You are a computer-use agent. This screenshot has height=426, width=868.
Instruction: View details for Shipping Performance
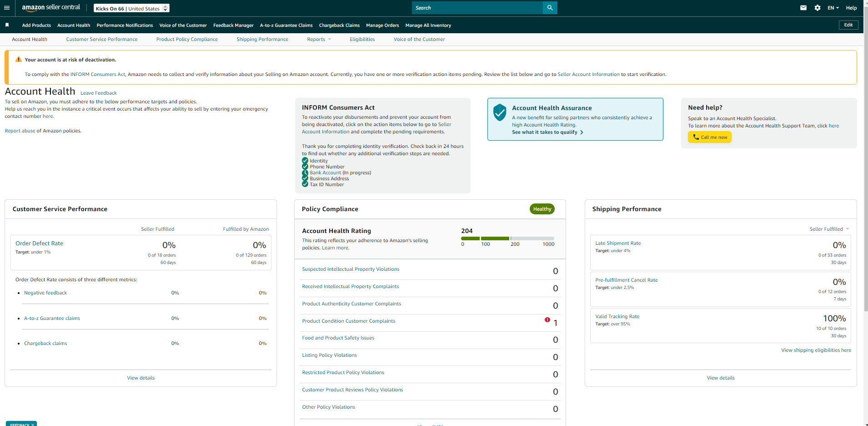pyautogui.click(x=721, y=378)
